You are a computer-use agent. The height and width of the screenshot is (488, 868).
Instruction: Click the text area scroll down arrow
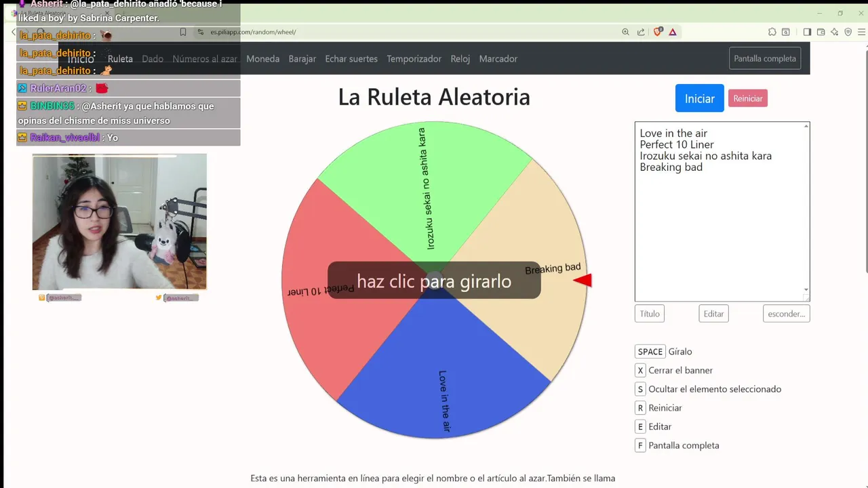click(806, 289)
